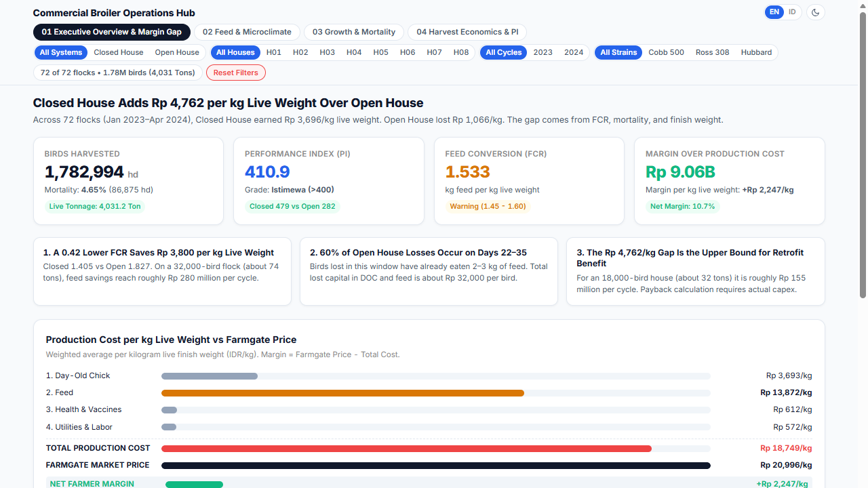Image resolution: width=868 pixels, height=488 pixels.
Task: Click the "410.9" performance index value
Action: 267,172
